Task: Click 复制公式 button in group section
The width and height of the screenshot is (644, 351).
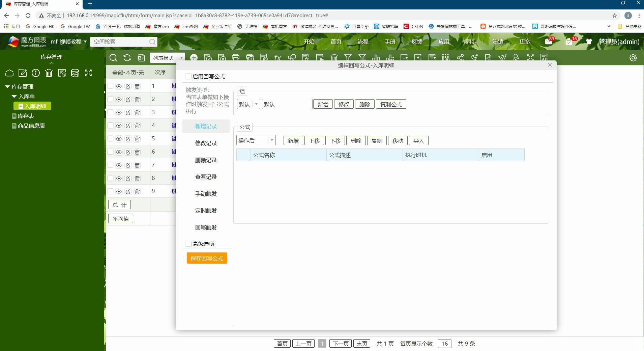Action: (391, 104)
